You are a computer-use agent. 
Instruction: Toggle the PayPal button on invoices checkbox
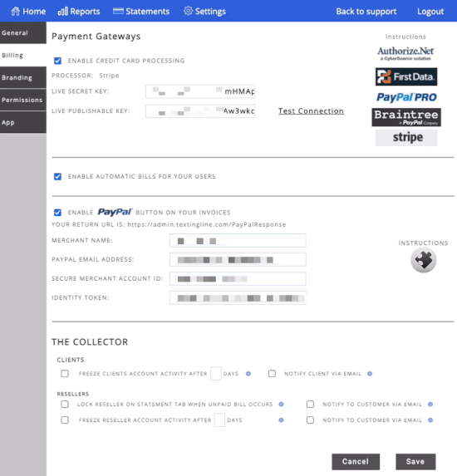pos(57,212)
